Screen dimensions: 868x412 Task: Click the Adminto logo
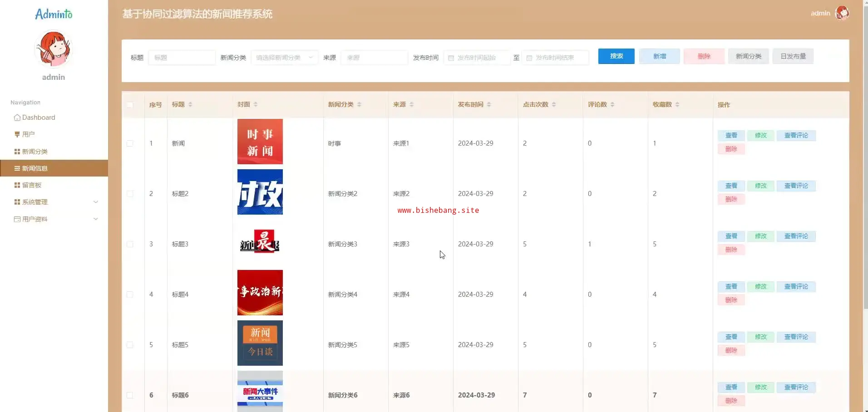[x=54, y=15]
